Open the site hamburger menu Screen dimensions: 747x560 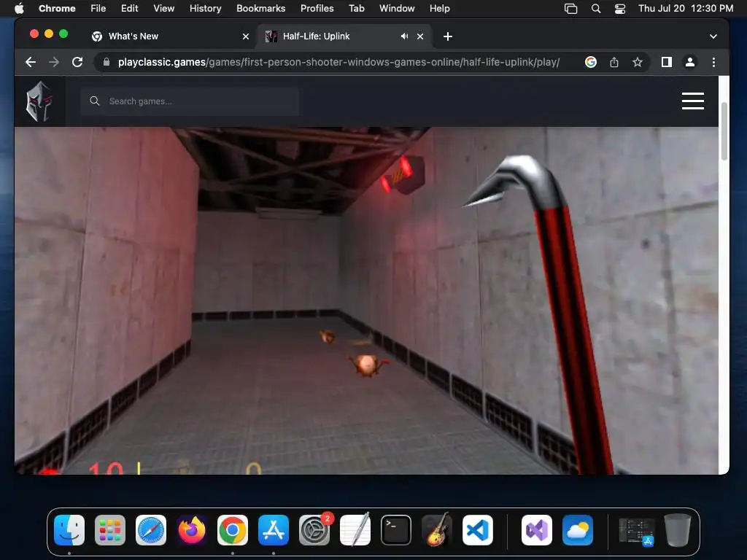click(x=693, y=101)
